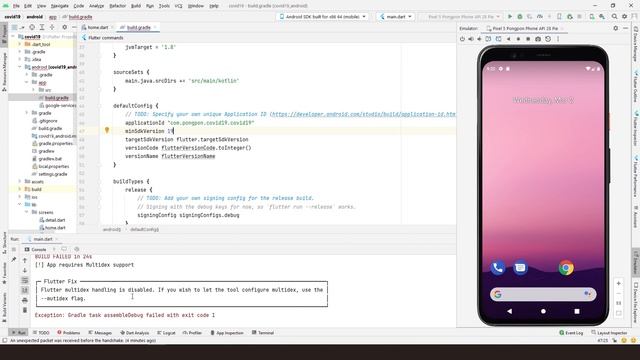Open the Tools menu
The width and height of the screenshot is (640, 360).
point(164,6)
